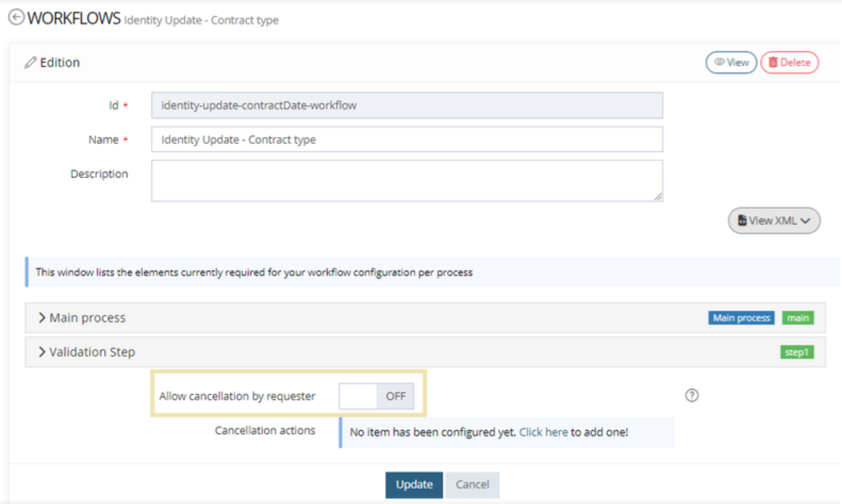
Task: Click the pencil Edition icon
Action: 30,63
